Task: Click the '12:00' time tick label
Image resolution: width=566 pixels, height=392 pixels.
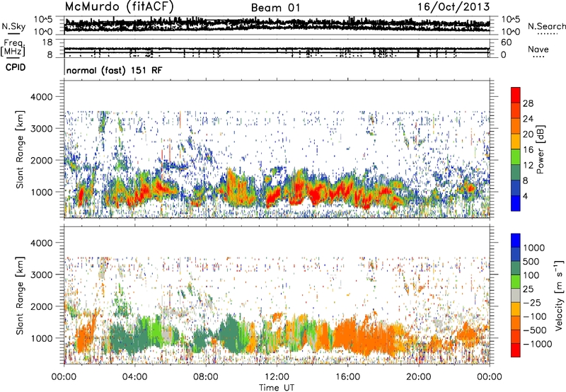Action: click(277, 377)
